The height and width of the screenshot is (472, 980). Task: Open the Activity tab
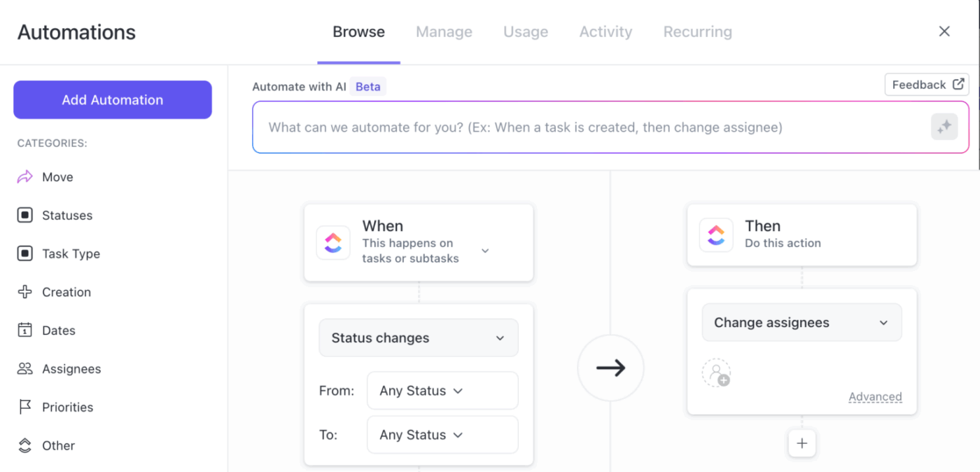click(x=605, y=32)
